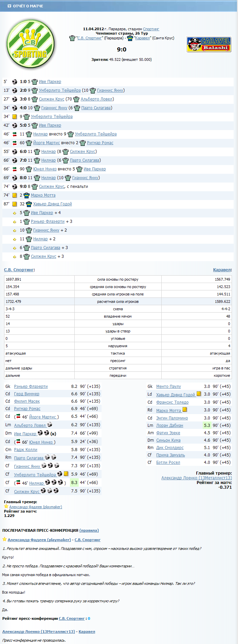This screenshot has height=644, width=238.
Task: Open Менто Паулу's goalkeeper profile link
Action: pos(168,387)
